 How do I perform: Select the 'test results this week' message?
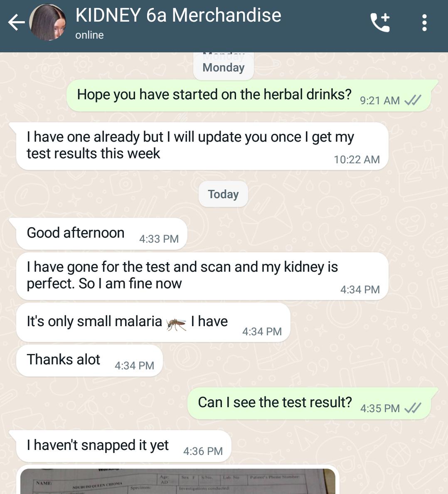point(202,146)
